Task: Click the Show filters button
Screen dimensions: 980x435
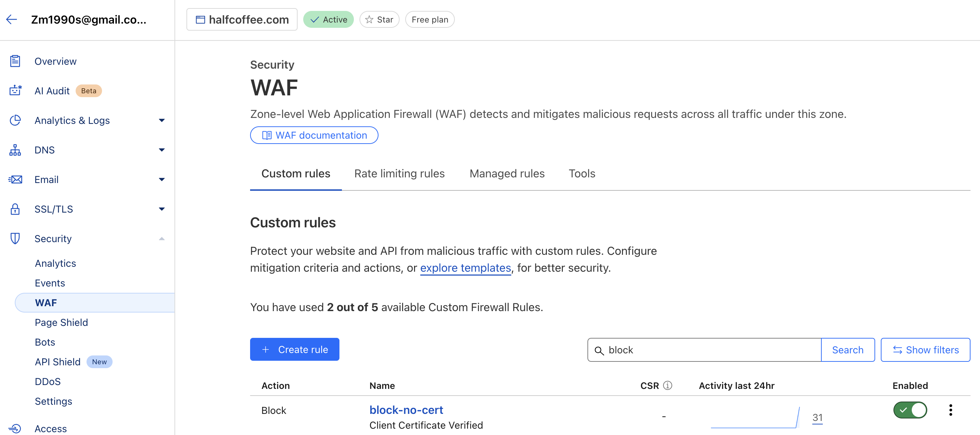Action: coord(925,350)
